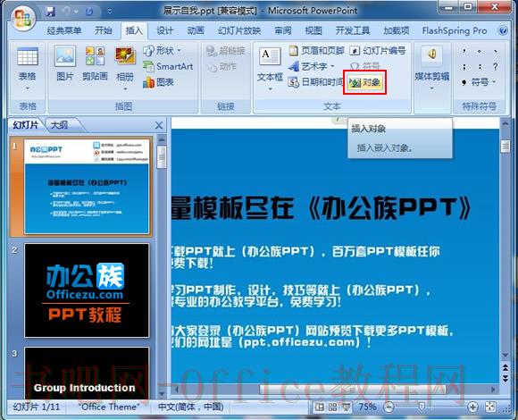The image size is (518, 420).
Task: Expand the 媒体剪辑 dropdown arrow
Action: 432,88
